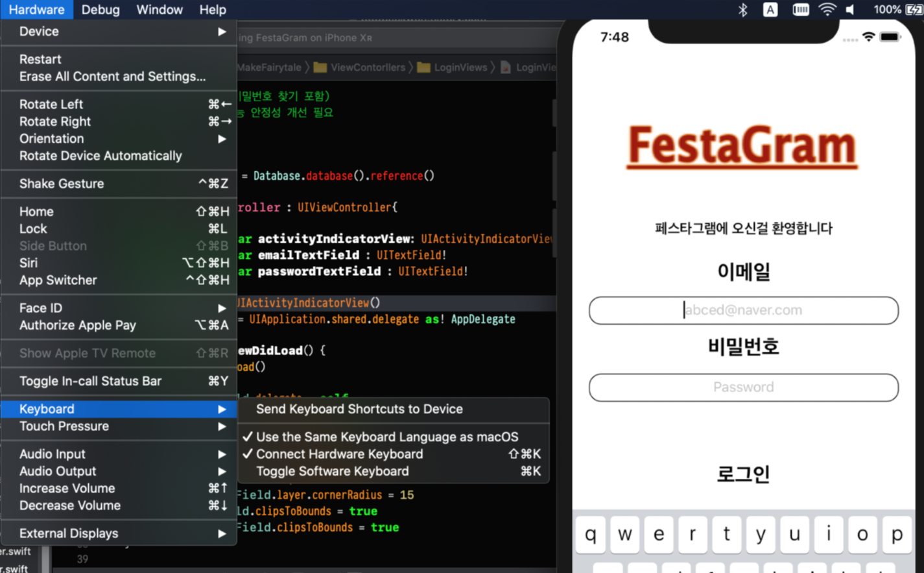Open the Wi-Fi menu bar icon
924x573 pixels.
click(x=827, y=10)
